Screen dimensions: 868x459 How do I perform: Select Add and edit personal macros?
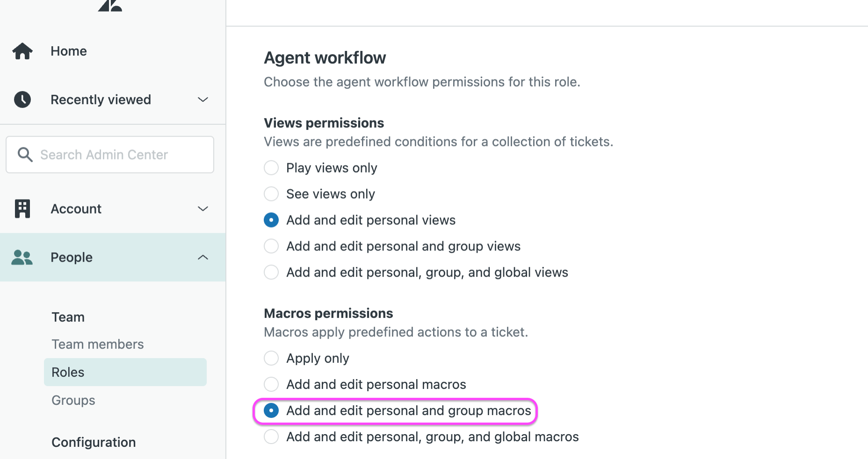tap(271, 384)
